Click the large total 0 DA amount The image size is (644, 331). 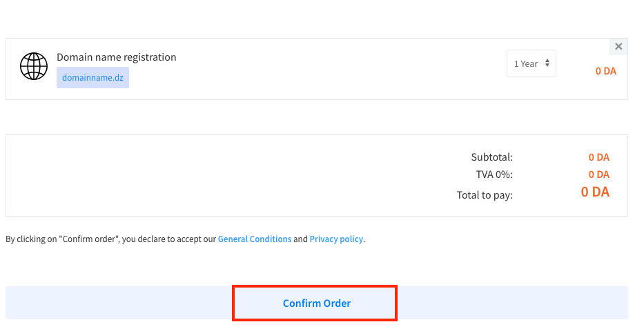(595, 192)
